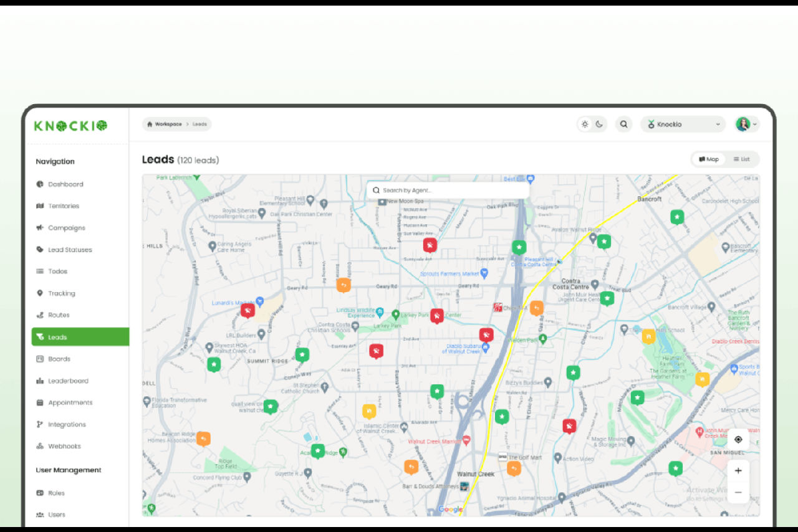This screenshot has width=798, height=532.
Task: Click the home icon in breadcrumb
Action: point(150,124)
